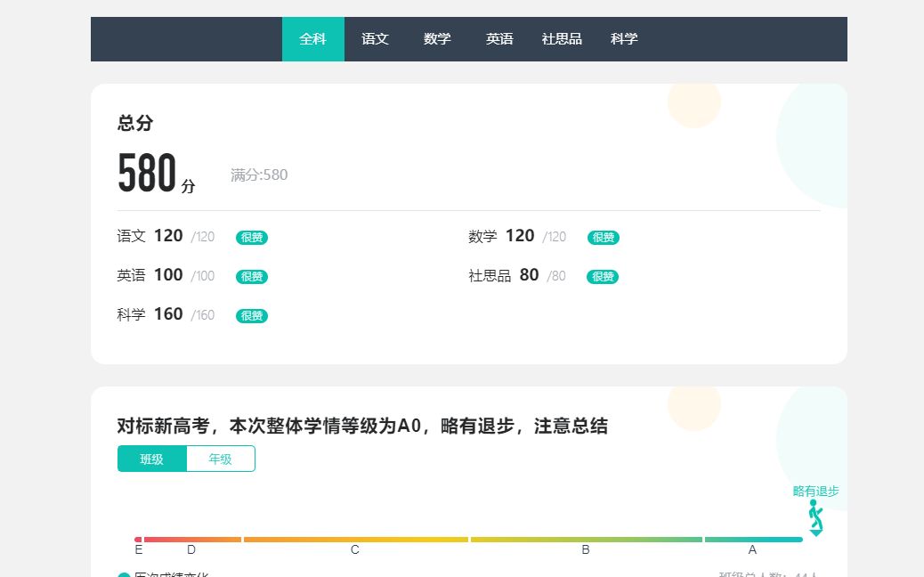The image size is (924, 577).
Task: Switch to the 全科 tab
Action: [x=312, y=39]
